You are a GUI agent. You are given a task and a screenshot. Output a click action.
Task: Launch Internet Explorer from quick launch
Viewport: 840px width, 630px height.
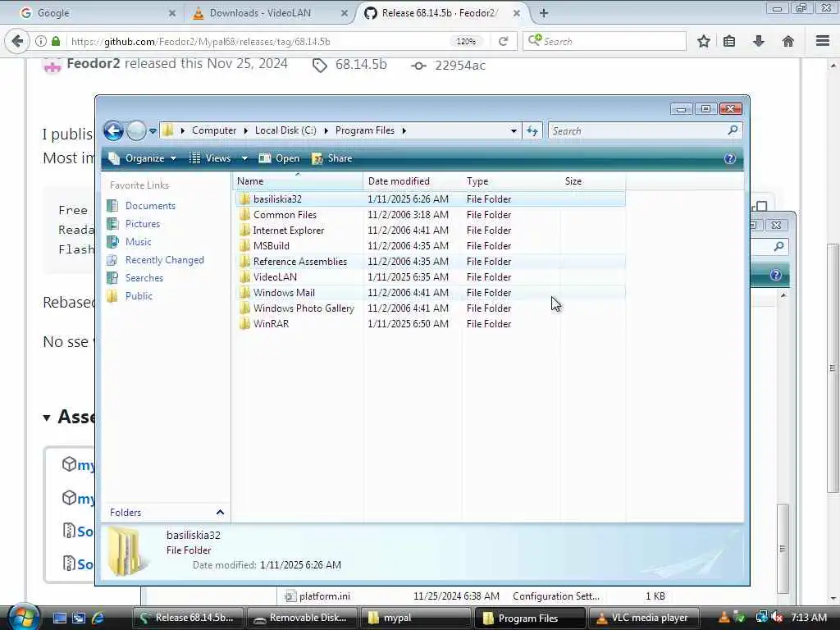[98, 618]
